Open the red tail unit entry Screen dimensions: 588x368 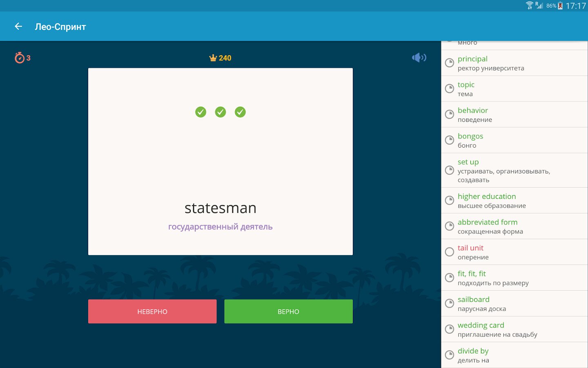point(470,248)
